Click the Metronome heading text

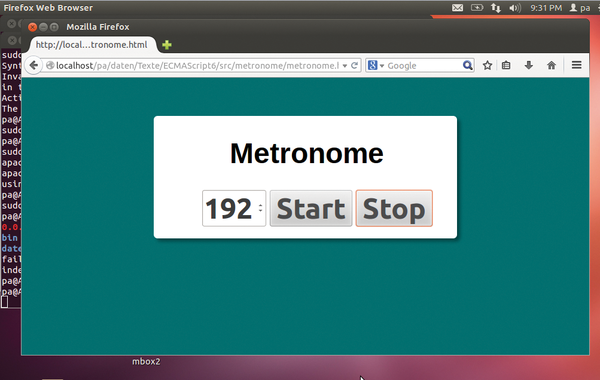pos(307,153)
